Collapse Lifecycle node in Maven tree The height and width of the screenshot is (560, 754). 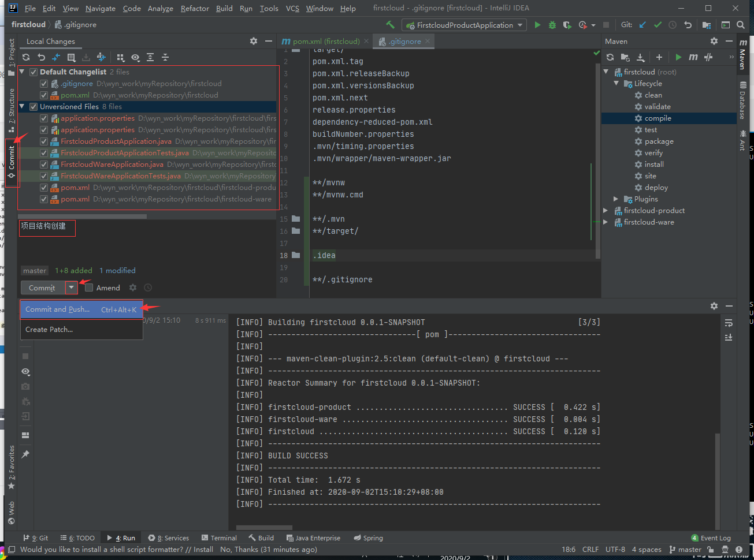[616, 84]
